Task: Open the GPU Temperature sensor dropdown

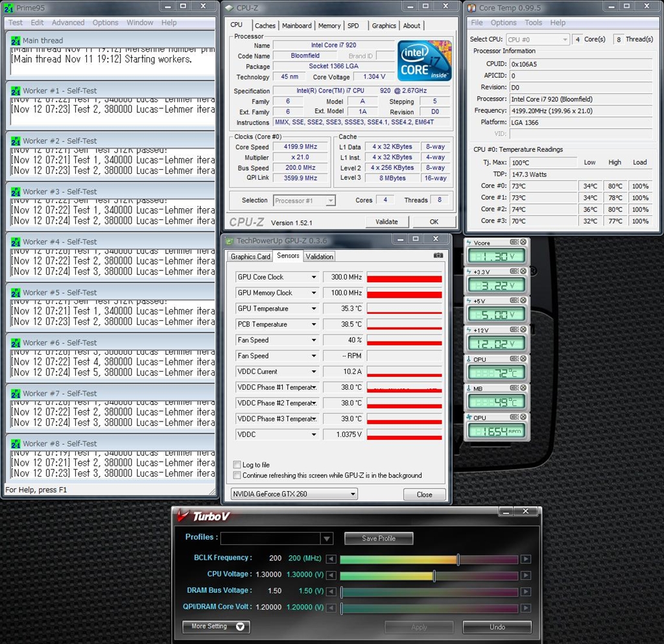Action: [314, 309]
